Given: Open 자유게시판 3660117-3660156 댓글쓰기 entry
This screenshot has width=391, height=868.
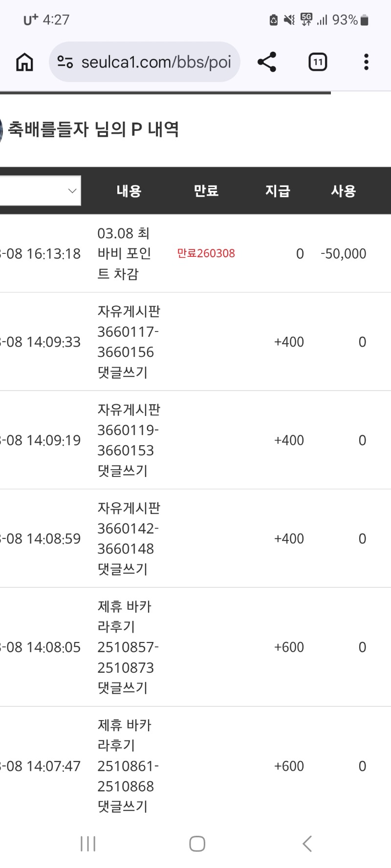Looking at the screenshot, I should tap(128, 342).
